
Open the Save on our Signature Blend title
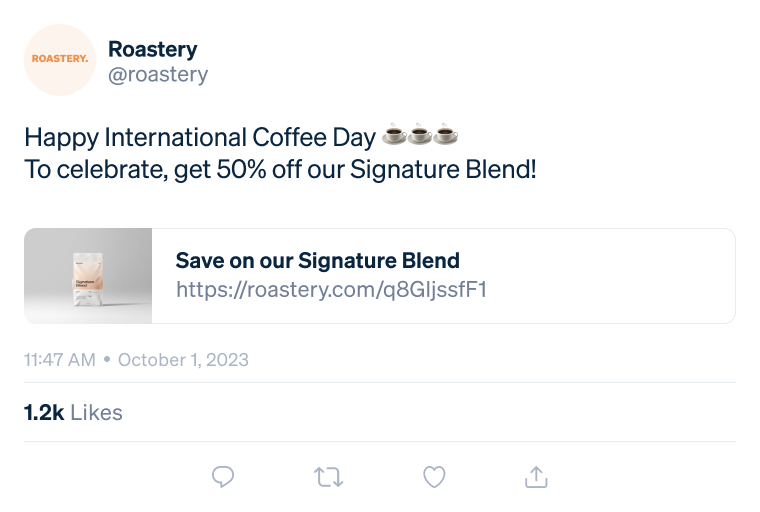coord(317,260)
